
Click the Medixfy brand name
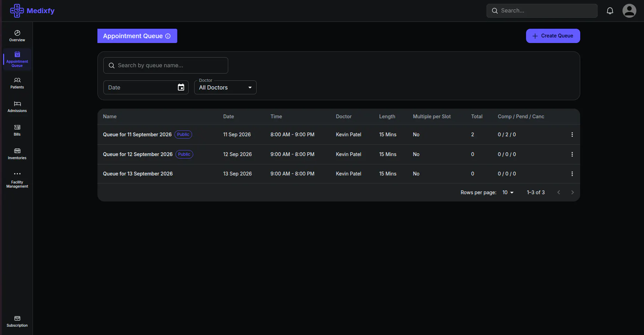(41, 11)
